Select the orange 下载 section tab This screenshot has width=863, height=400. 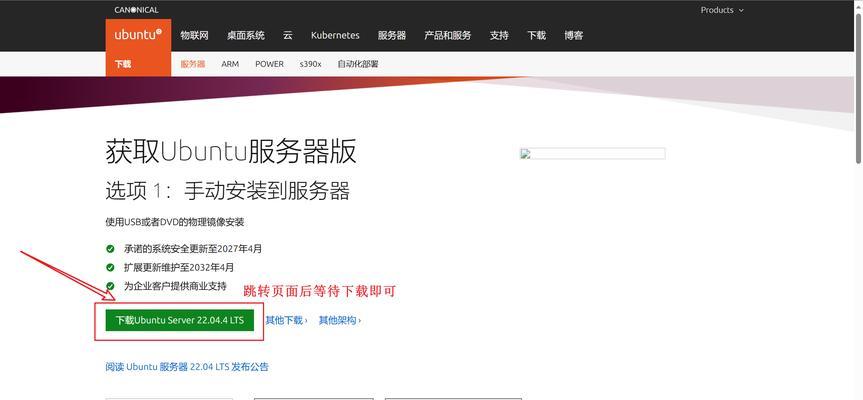(x=138, y=64)
